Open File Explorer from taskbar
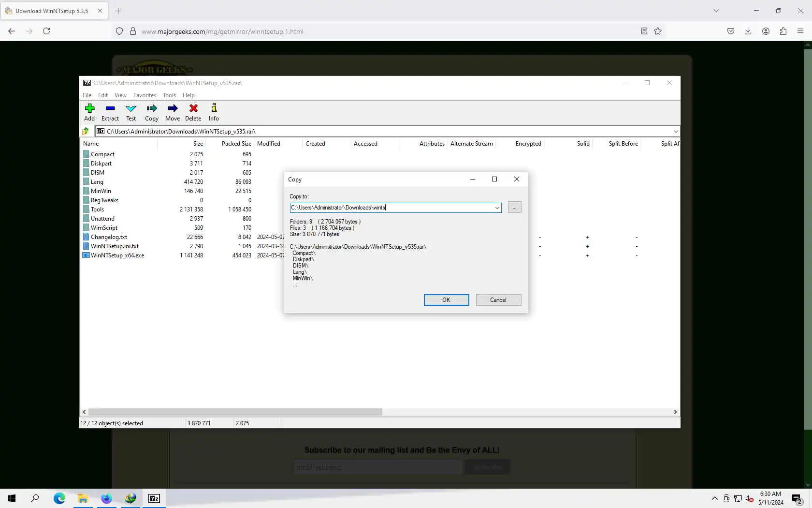Image resolution: width=812 pixels, height=508 pixels. [x=83, y=498]
